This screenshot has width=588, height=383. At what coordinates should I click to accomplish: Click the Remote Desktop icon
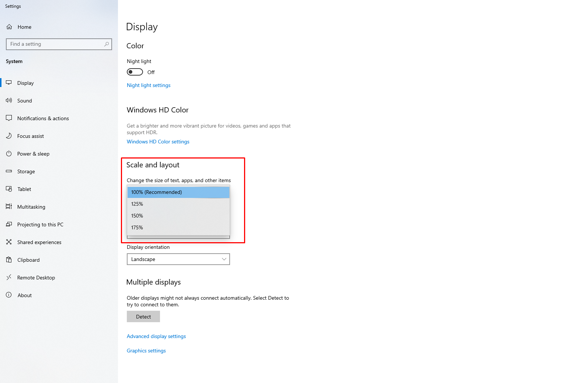pos(9,278)
